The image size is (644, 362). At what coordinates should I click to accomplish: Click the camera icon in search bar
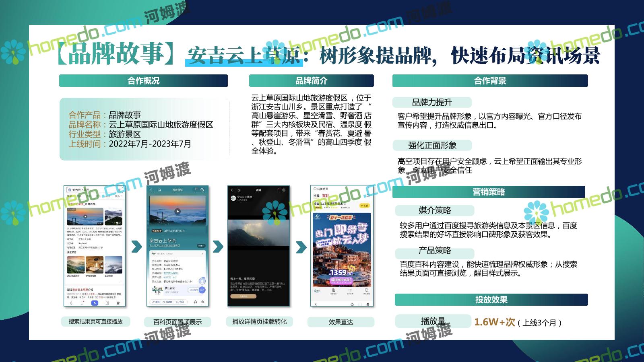click(x=120, y=189)
